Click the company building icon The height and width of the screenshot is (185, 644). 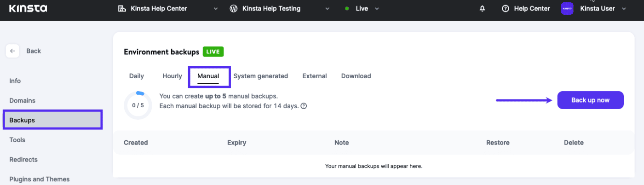122,9
